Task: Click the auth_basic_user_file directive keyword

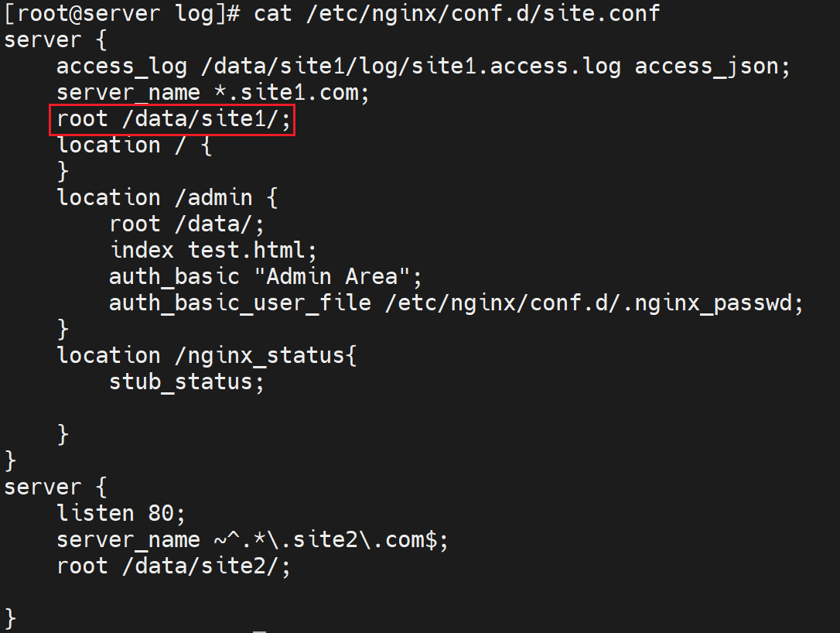Action: [240, 303]
